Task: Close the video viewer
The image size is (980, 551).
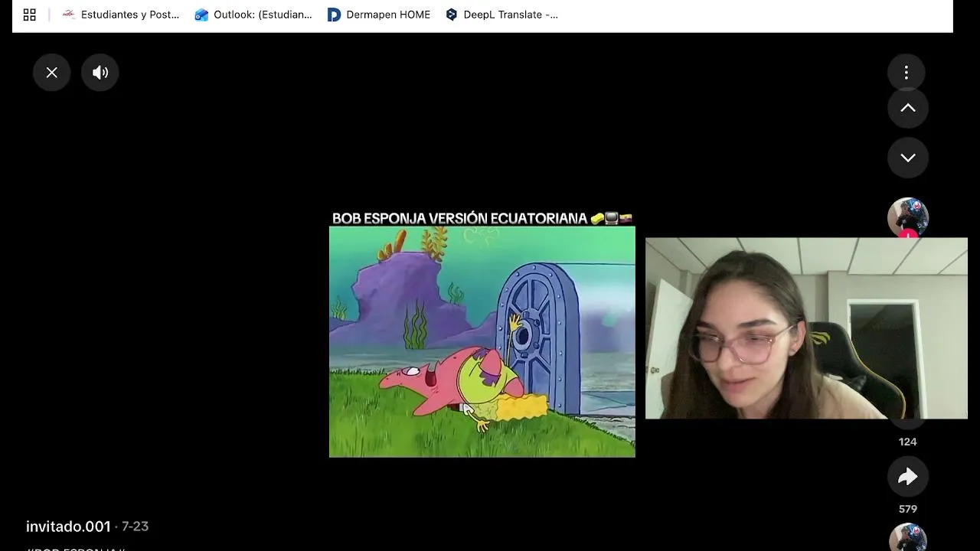Action: (51, 73)
